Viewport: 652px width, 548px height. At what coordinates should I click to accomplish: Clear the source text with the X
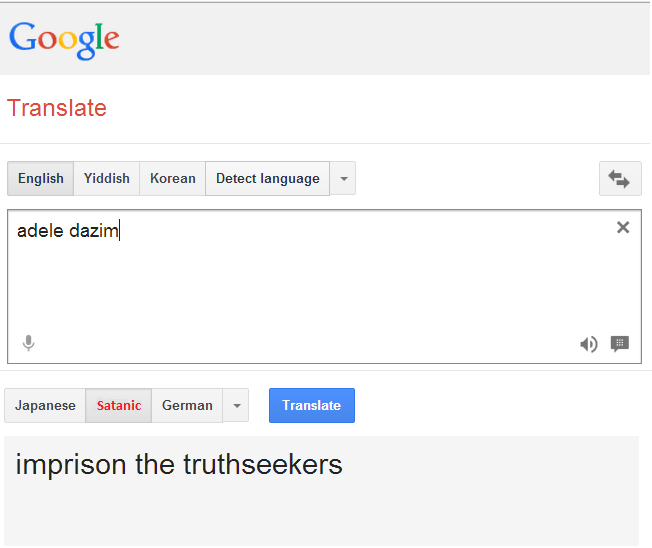tap(623, 227)
